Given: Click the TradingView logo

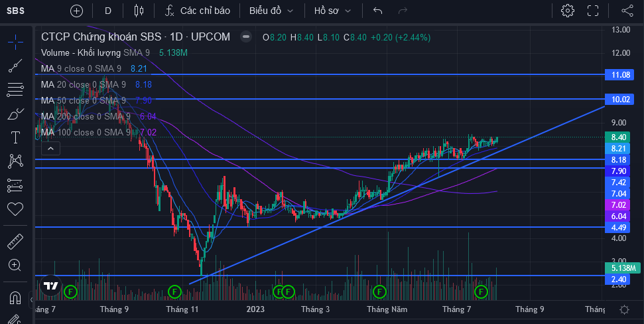Looking at the screenshot, I should coord(51,285).
